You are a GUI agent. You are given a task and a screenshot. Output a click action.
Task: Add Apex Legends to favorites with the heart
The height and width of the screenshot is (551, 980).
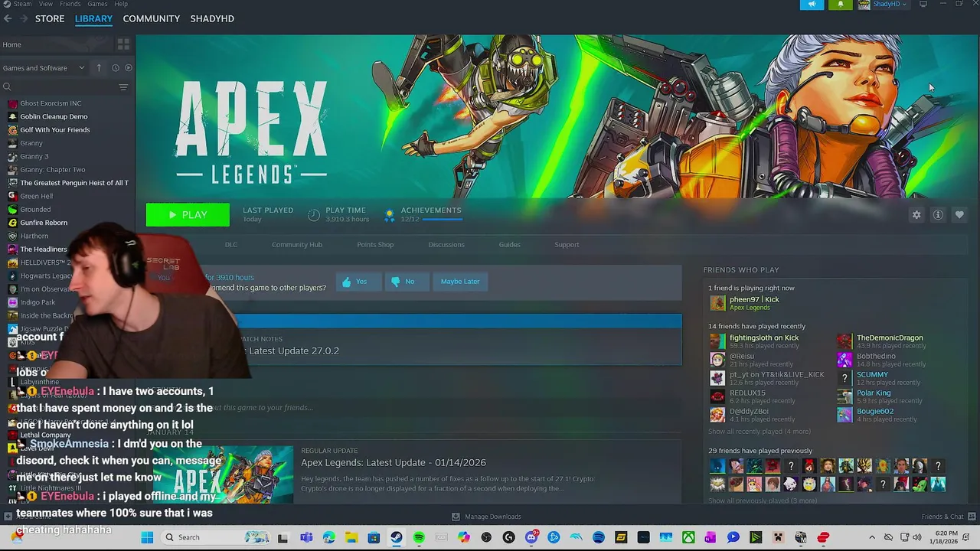(x=959, y=215)
